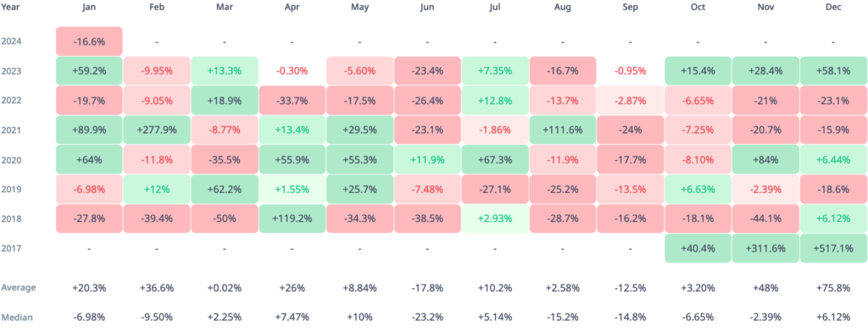
Task: Select the Median row label
Action: [17, 317]
